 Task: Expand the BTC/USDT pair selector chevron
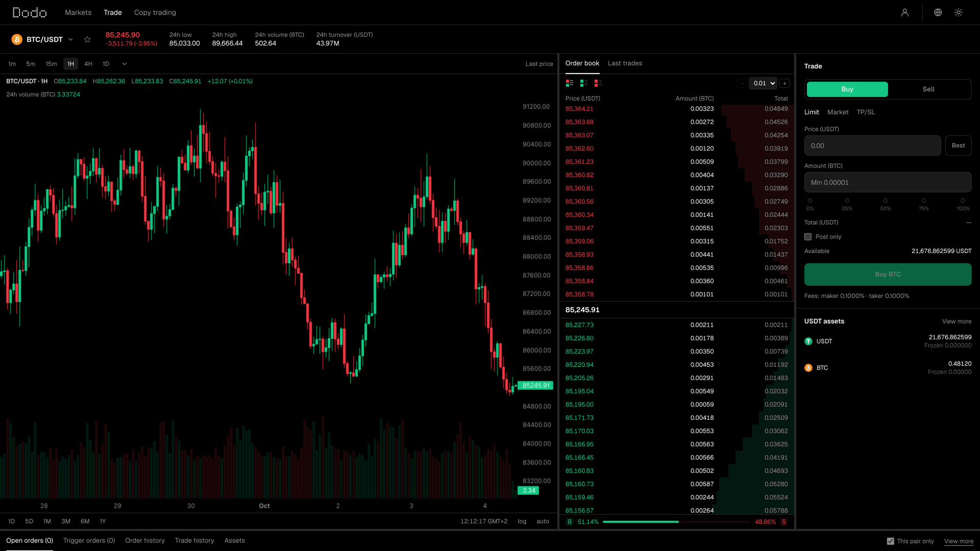coord(70,39)
